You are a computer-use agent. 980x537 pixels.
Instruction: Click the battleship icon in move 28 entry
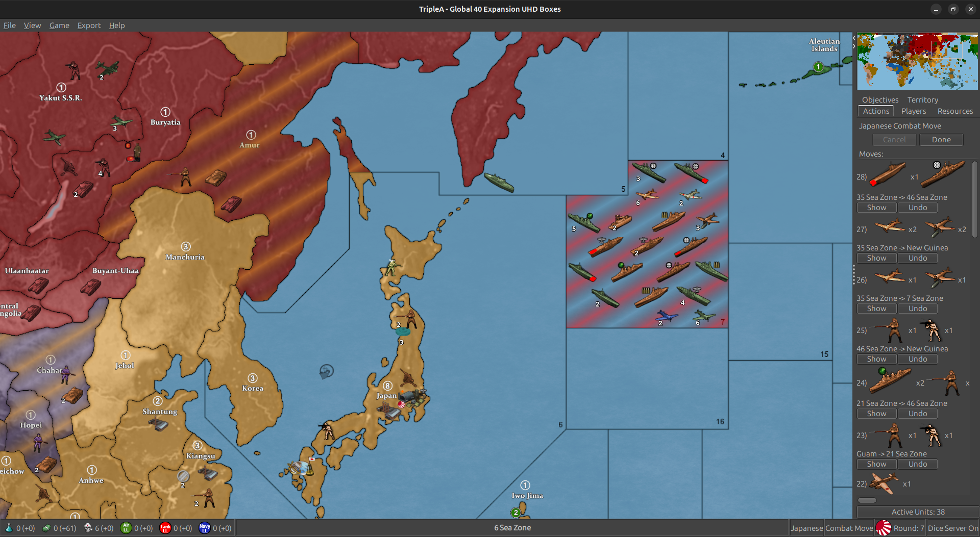[x=943, y=173]
